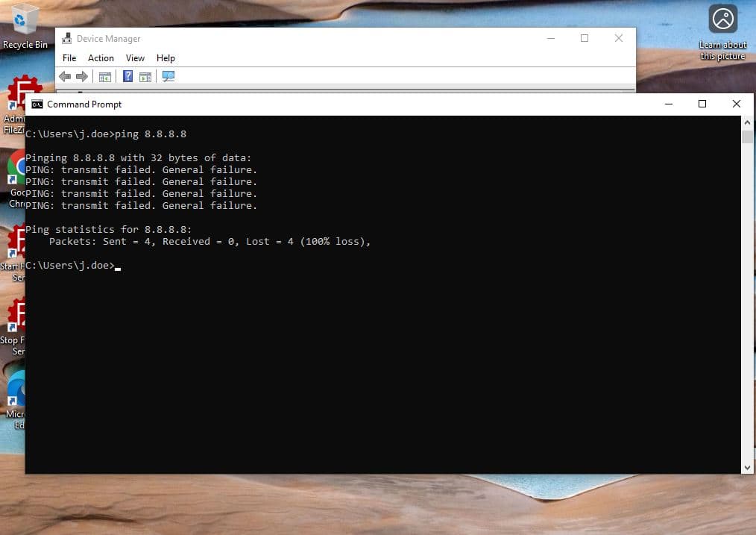Click Scan for hardware changes monitor icon

(168, 77)
